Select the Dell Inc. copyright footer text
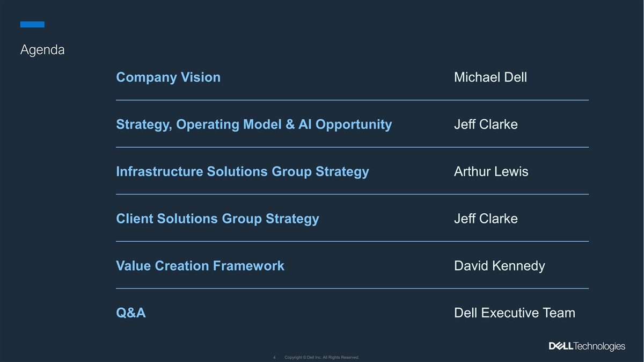644x362 pixels. 321,358
